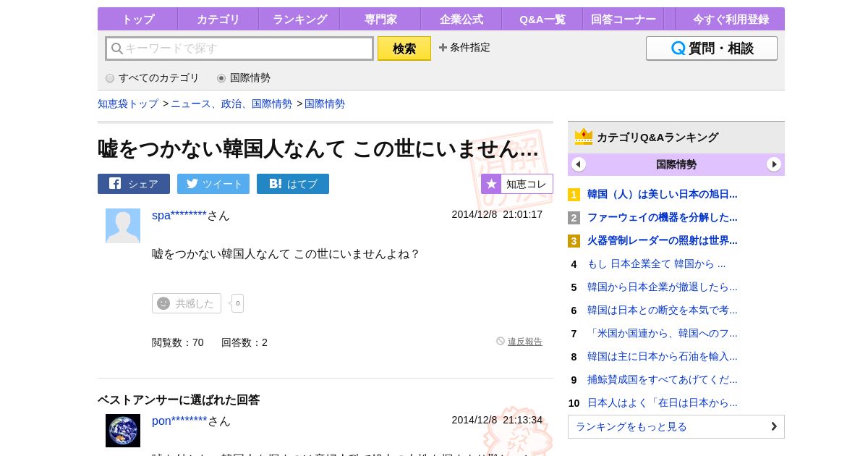
Task: Open the pon******** user profile
Action: pyautogui.click(x=179, y=421)
